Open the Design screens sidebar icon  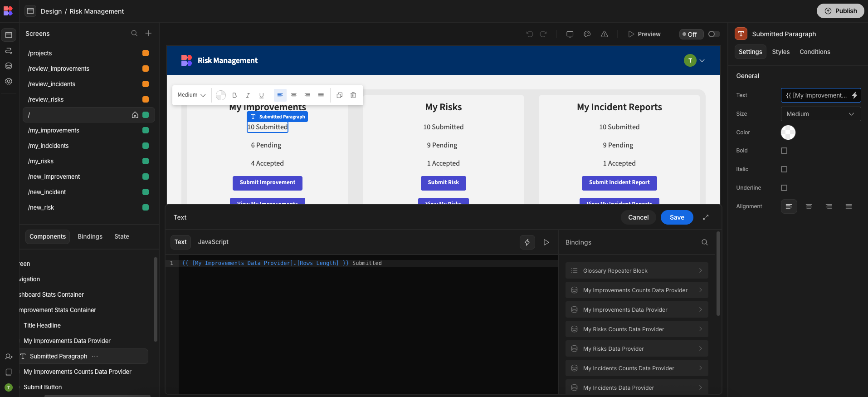point(9,35)
